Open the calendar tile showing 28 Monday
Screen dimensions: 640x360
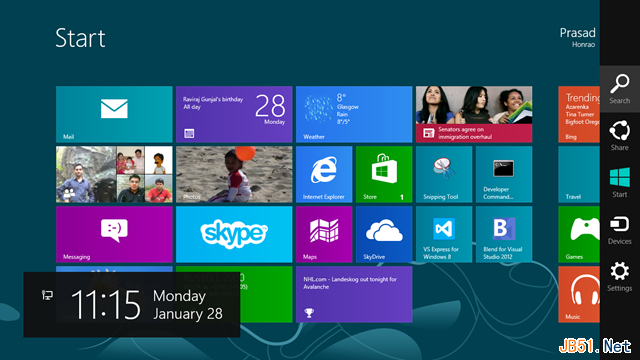pyautogui.click(x=234, y=114)
